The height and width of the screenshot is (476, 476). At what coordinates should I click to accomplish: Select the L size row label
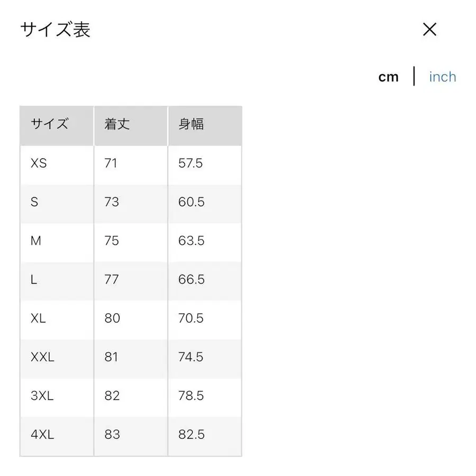click(x=33, y=280)
